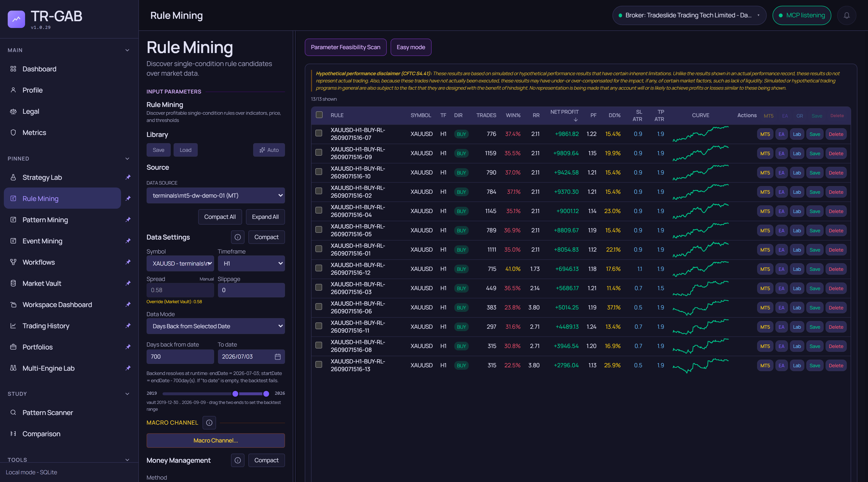Open the Macro Channel... button

coord(216,441)
